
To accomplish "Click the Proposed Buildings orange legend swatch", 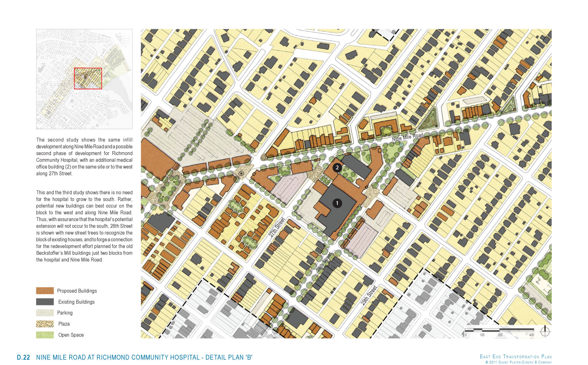I will tap(45, 291).
